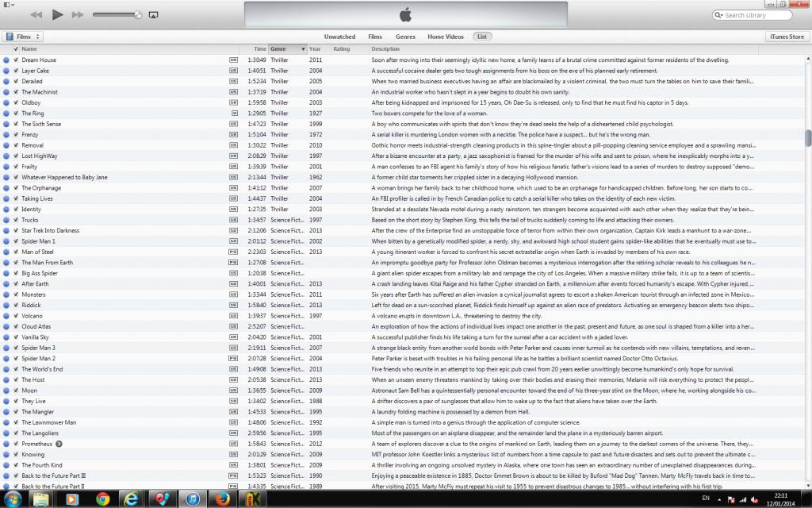Click the vertical scrollbar thumb

coord(808,138)
